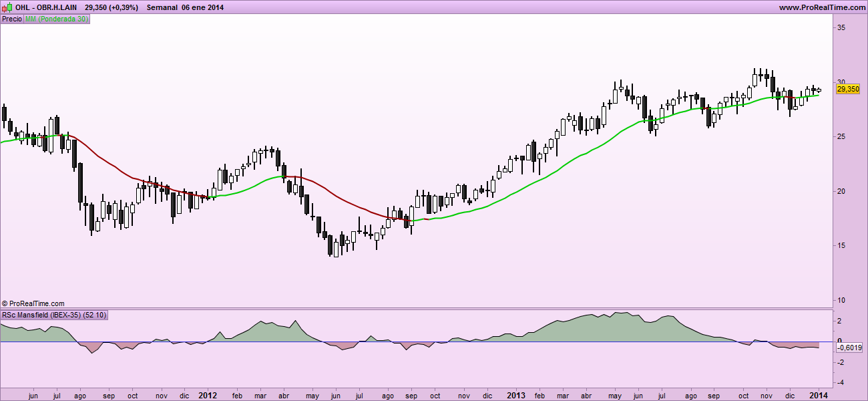
Task: Click the OHL - OBR.H.LAIN ticker name
Action: [x=45, y=7]
